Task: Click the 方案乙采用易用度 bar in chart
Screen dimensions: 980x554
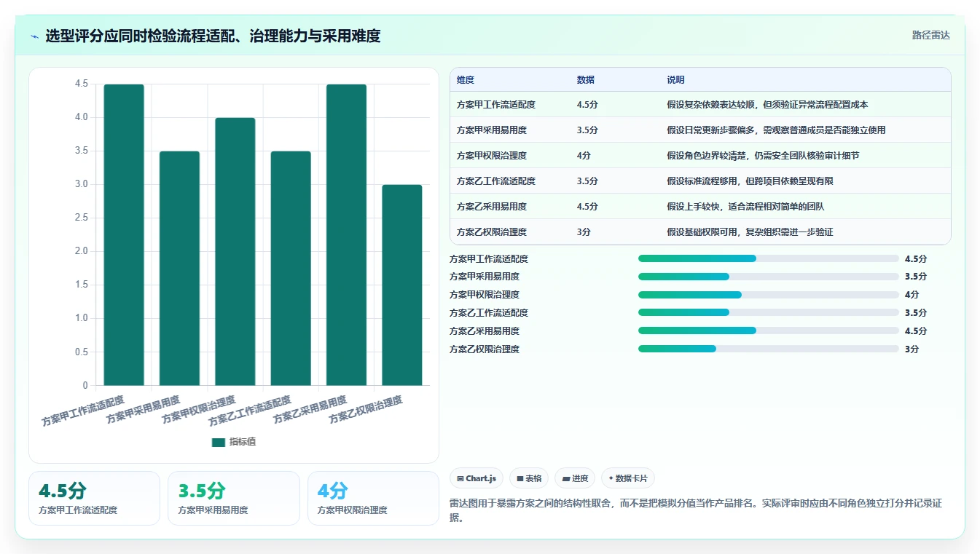Action: [346, 234]
